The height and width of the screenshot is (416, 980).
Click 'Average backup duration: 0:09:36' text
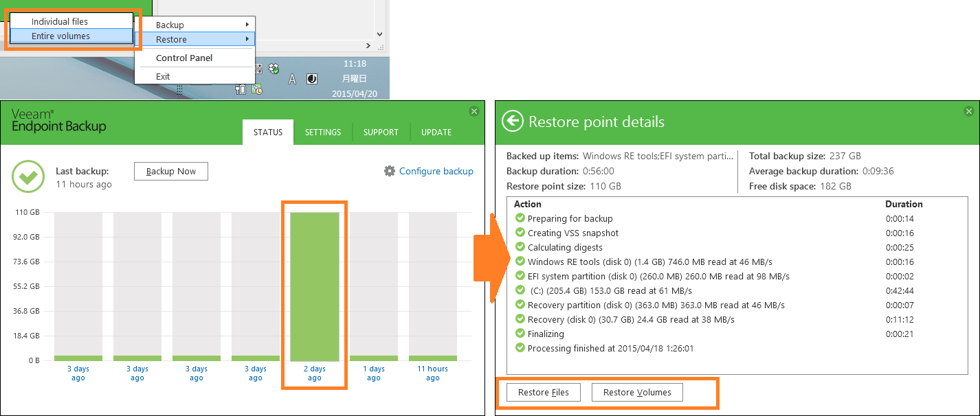(x=821, y=171)
